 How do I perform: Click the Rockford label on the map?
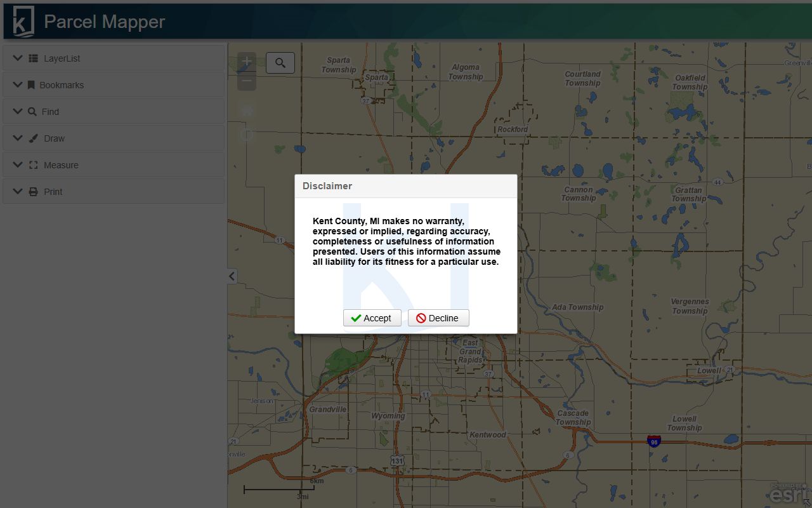point(513,130)
